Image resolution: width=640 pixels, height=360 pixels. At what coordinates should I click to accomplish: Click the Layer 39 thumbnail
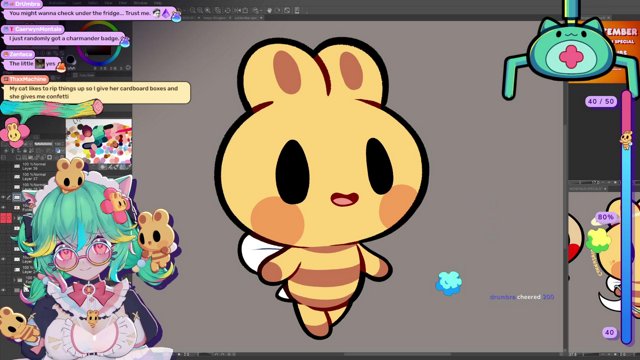[x=17, y=166]
